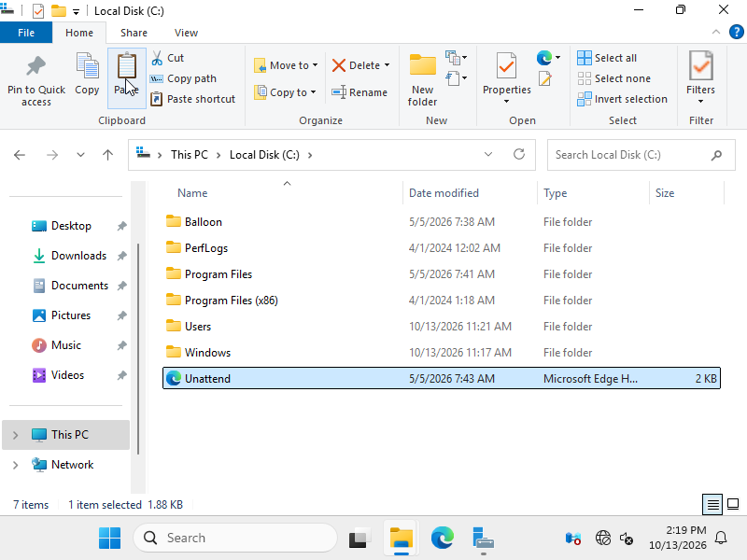Switch to details view layout icon
Screen dimensions: 747x560
coord(712,504)
